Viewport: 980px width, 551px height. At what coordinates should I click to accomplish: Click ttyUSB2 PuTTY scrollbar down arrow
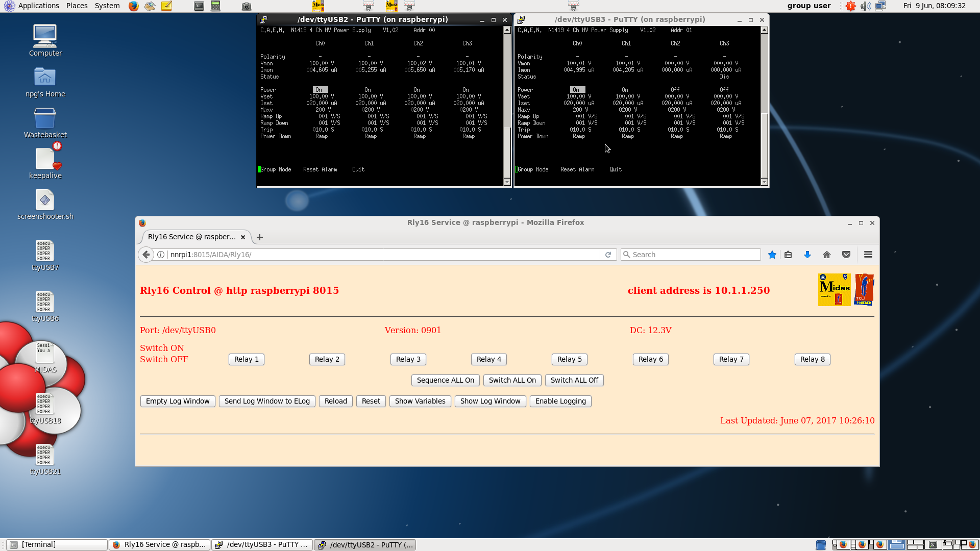(x=507, y=182)
